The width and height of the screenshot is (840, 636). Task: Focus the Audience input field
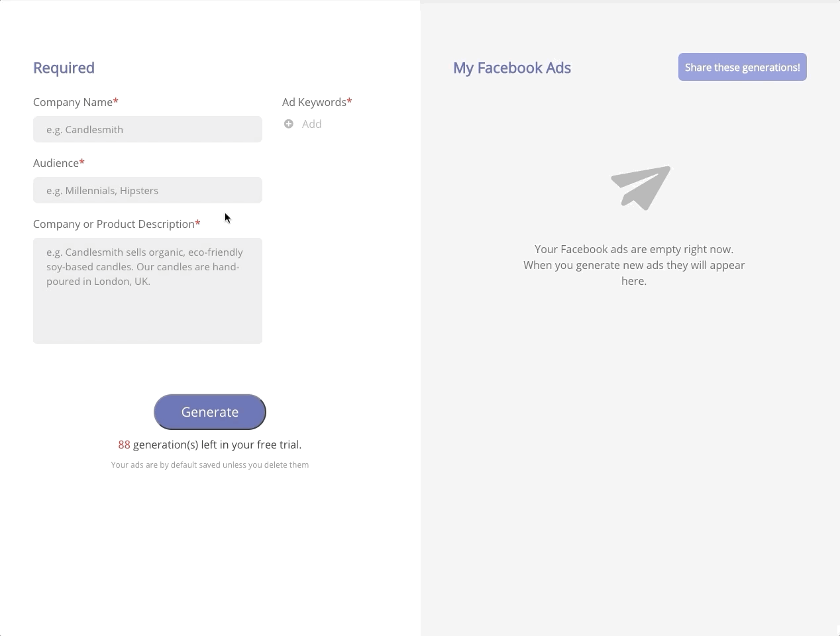148,190
